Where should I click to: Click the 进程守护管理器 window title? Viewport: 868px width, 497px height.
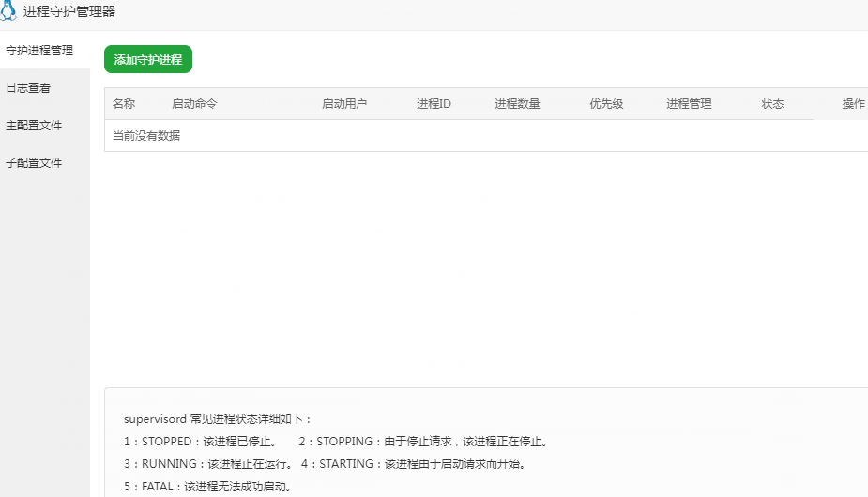(69, 11)
